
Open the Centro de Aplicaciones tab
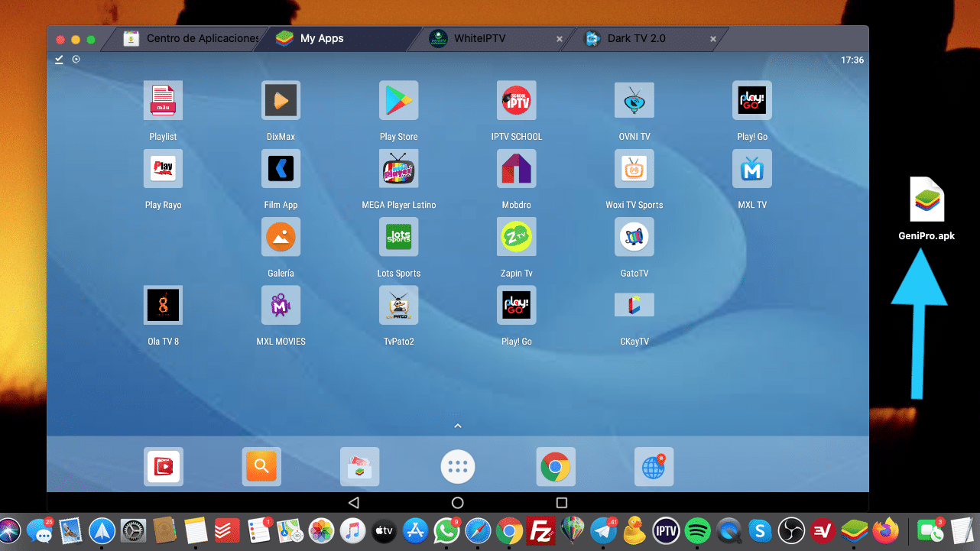(x=193, y=38)
